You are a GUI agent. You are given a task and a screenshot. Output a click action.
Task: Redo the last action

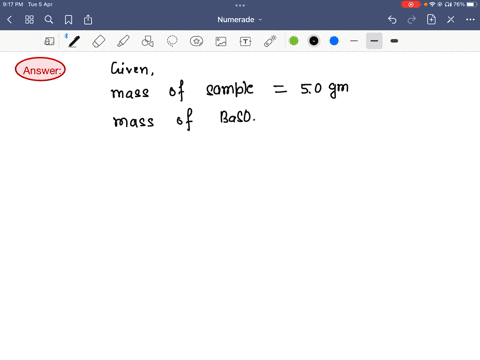point(412,20)
